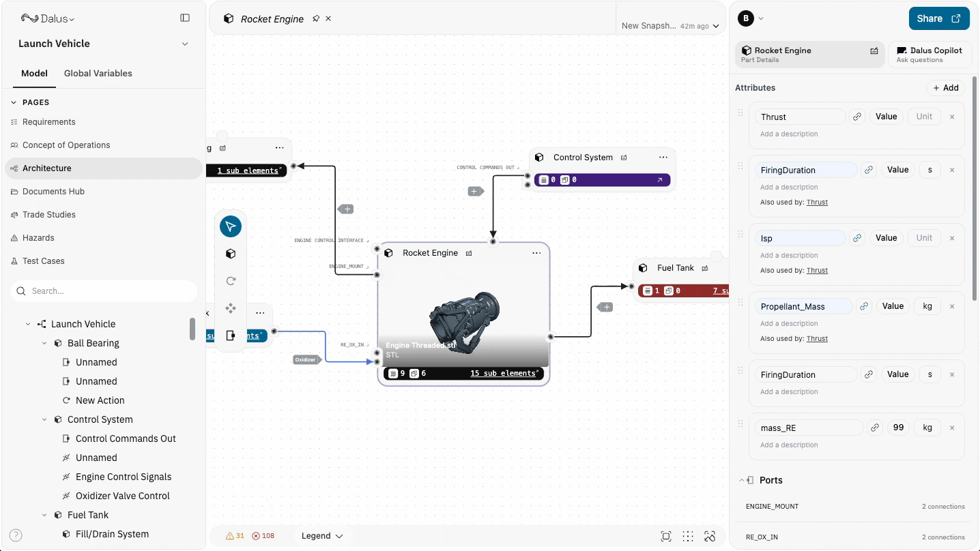Click edit icon beside Rocket Engine node title
The image size is (980, 551).
click(469, 253)
